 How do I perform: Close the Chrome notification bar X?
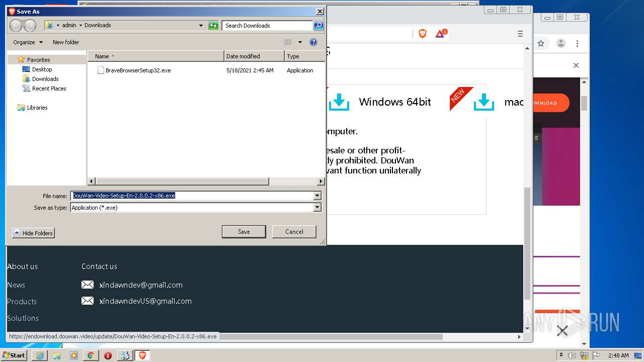[x=576, y=65]
